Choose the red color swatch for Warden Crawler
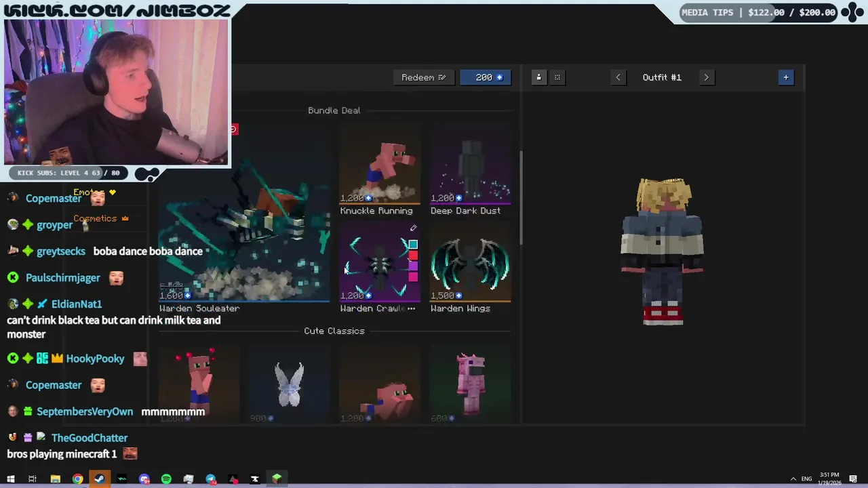This screenshot has width=868, height=488. pos(413,256)
